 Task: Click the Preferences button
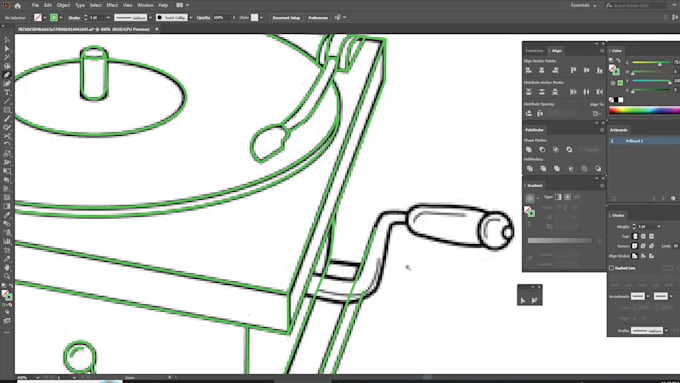pyautogui.click(x=318, y=18)
